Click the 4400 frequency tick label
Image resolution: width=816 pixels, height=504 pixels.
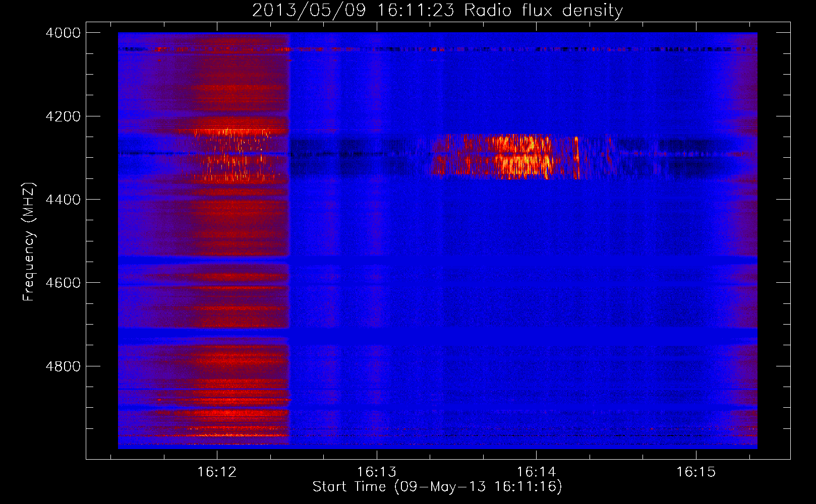[63, 200]
